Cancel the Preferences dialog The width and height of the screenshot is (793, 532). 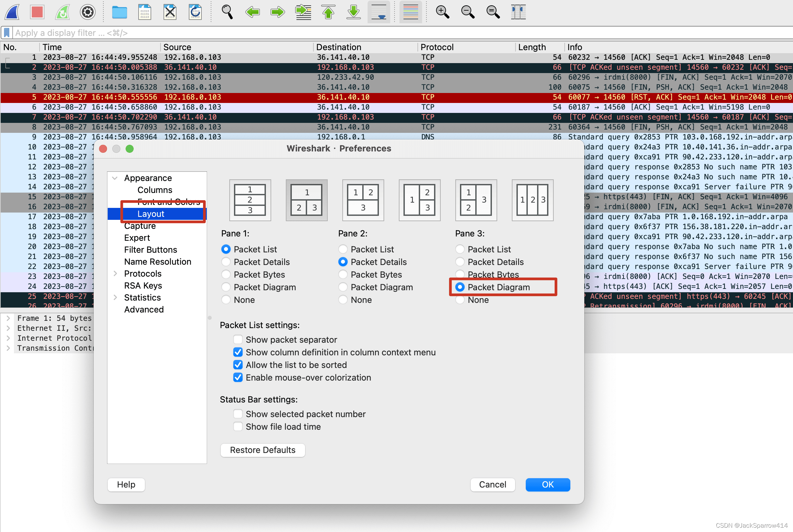pos(493,485)
